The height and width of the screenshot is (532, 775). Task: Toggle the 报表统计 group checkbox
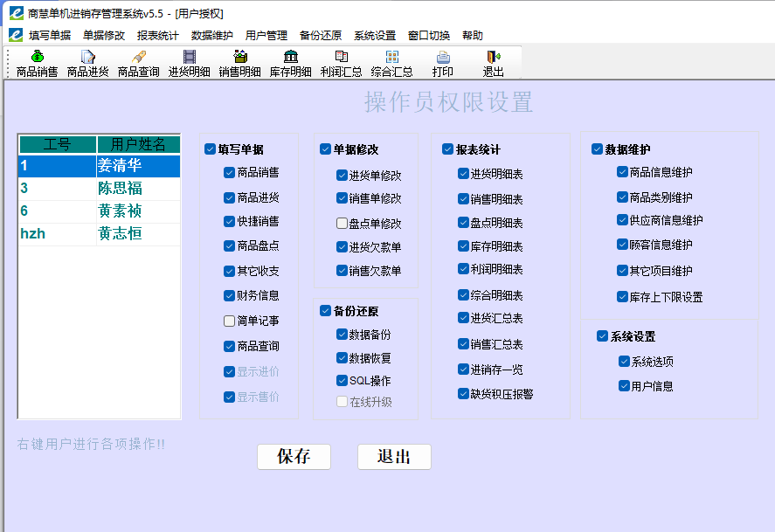coord(448,149)
